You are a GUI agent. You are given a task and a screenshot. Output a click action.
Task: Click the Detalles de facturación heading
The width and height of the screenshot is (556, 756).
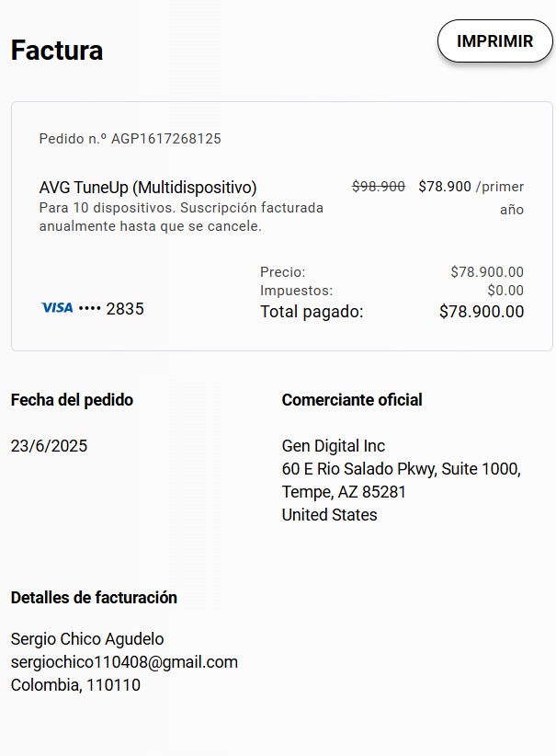point(94,598)
